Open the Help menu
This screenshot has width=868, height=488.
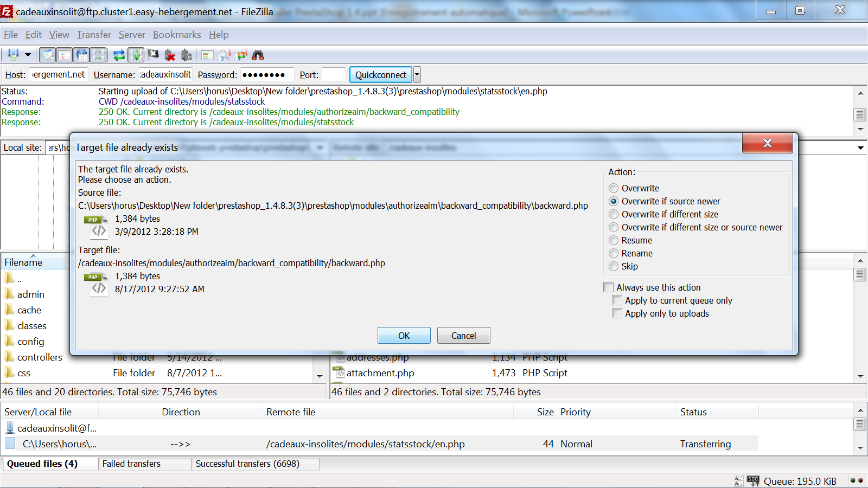coord(219,35)
